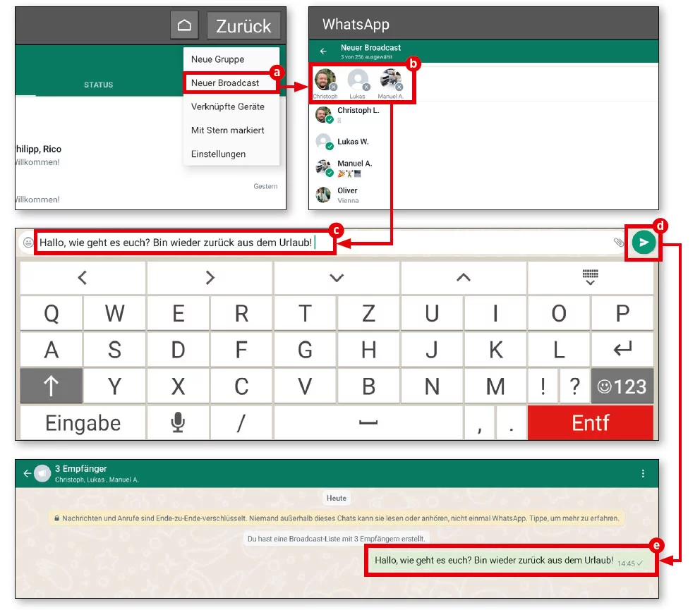Open three-dot menu in broadcast chat
The height and width of the screenshot is (610, 700).
click(x=642, y=473)
